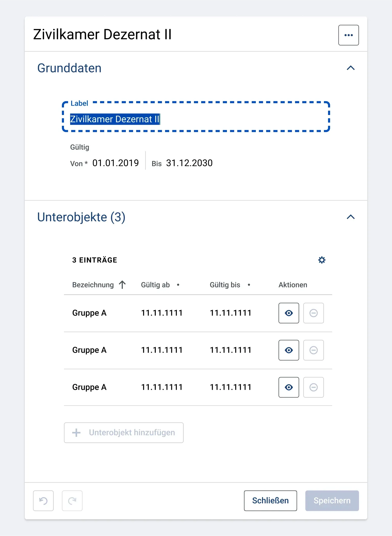Sort by Bezeichnung column arrow

point(122,285)
